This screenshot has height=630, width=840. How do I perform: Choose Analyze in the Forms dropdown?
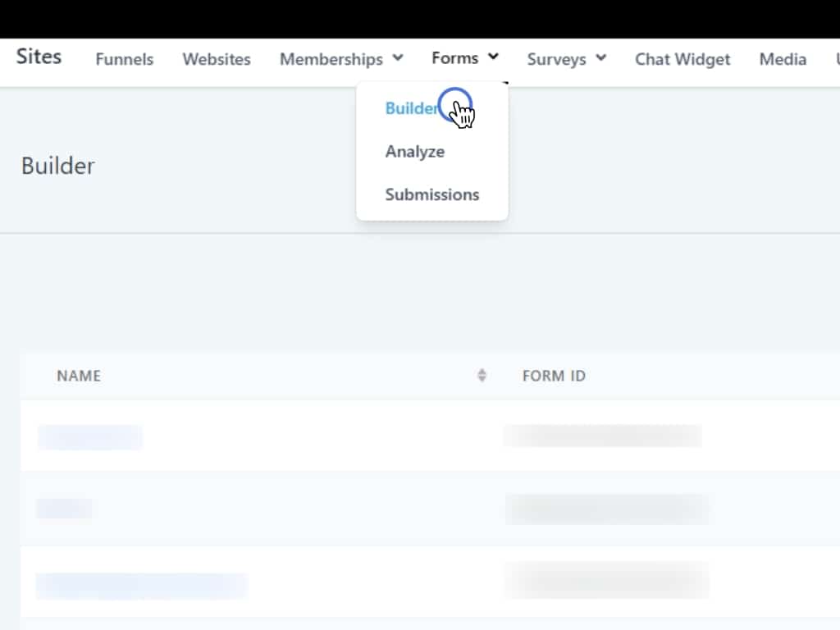pos(415,152)
